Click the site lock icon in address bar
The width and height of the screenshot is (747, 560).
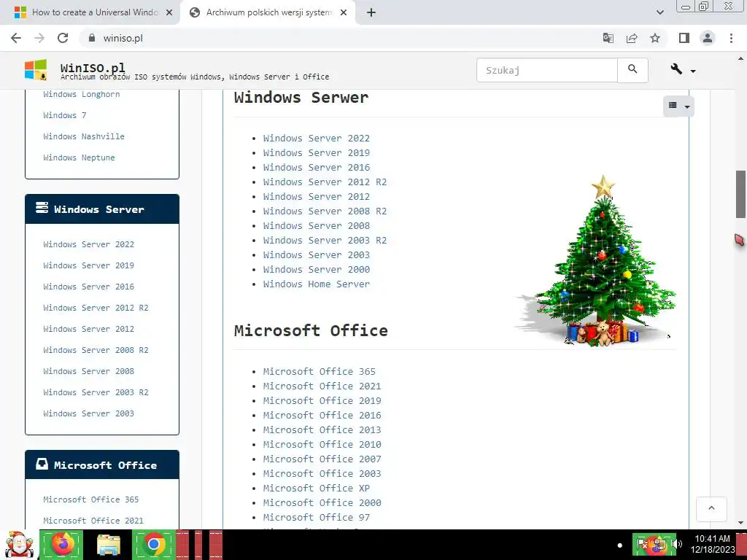[92, 38]
